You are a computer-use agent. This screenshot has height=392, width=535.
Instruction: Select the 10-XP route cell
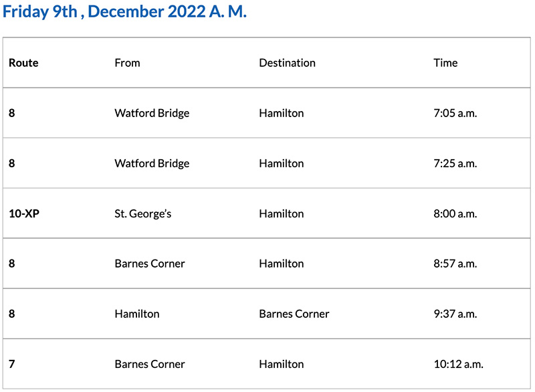click(x=25, y=213)
